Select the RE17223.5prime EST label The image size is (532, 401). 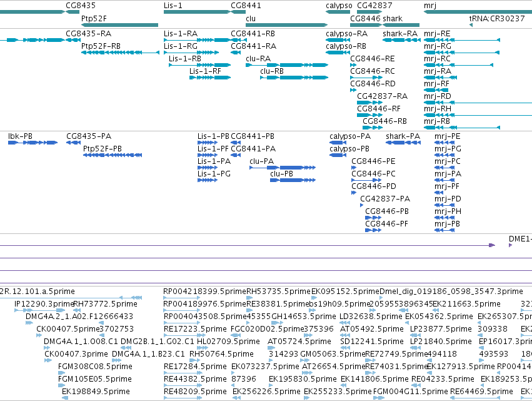click(195, 329)
